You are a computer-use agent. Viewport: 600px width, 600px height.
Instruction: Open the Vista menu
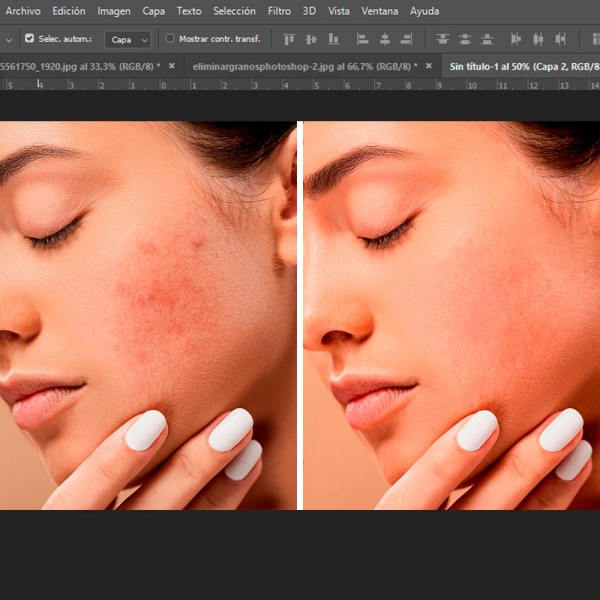point(339,11)
